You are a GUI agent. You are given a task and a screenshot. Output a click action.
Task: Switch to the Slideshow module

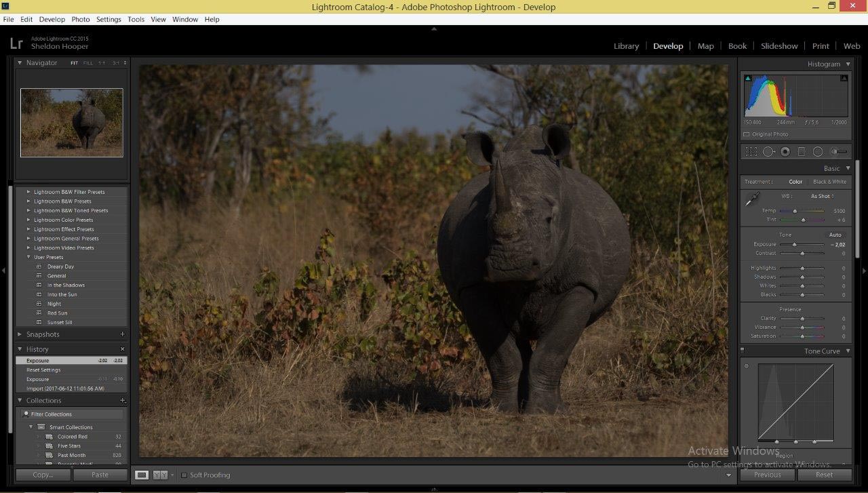[779, 46]
